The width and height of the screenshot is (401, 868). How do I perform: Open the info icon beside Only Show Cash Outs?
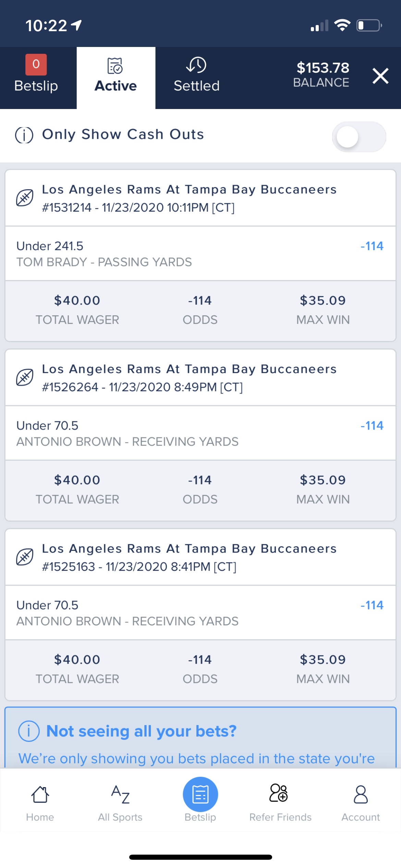tap(24, 135)
